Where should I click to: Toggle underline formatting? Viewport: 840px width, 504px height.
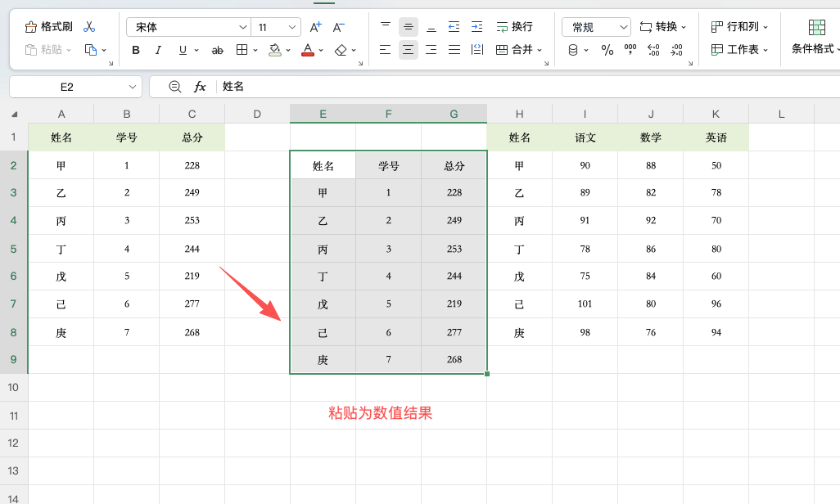183,50
